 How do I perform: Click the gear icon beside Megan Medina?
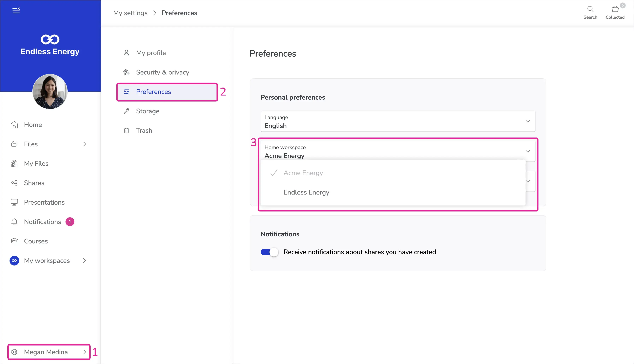coord(14,352)
